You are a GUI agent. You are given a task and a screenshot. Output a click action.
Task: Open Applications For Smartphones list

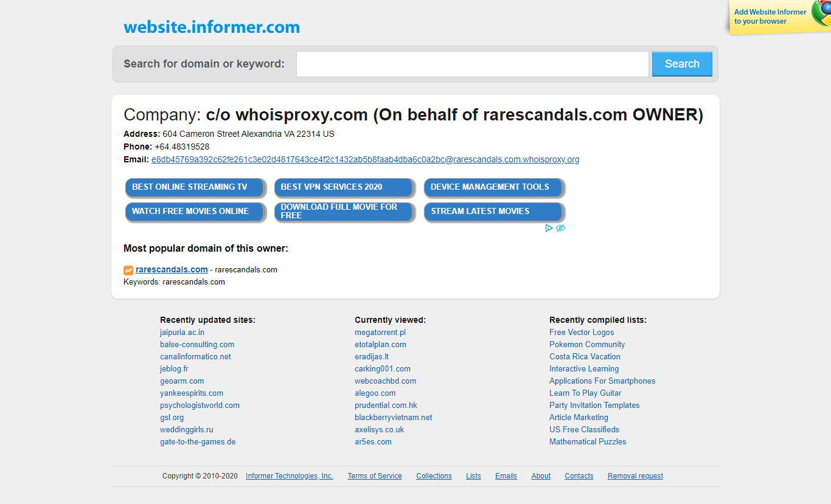(602, 381)
